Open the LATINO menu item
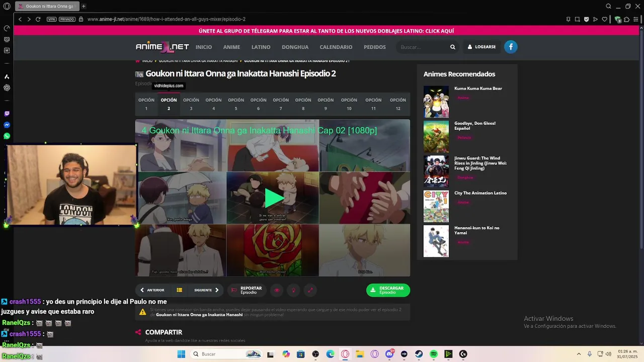 tap(261, 47)
